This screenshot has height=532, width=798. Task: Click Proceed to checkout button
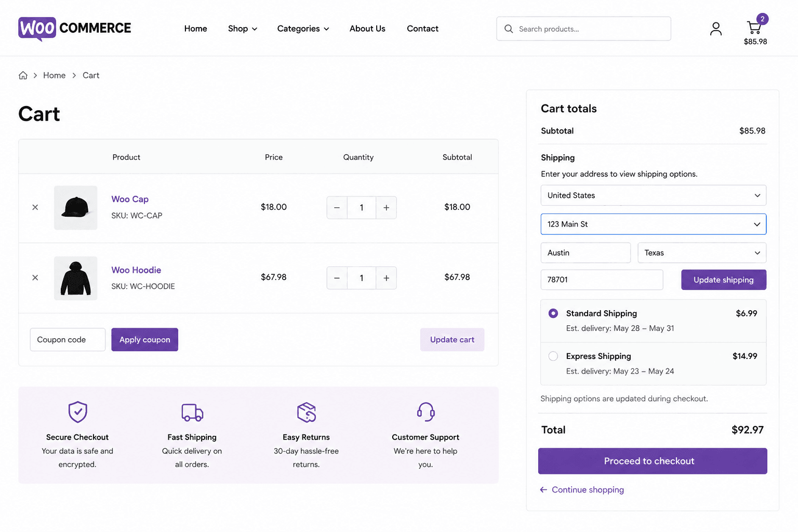click(653, 461)
